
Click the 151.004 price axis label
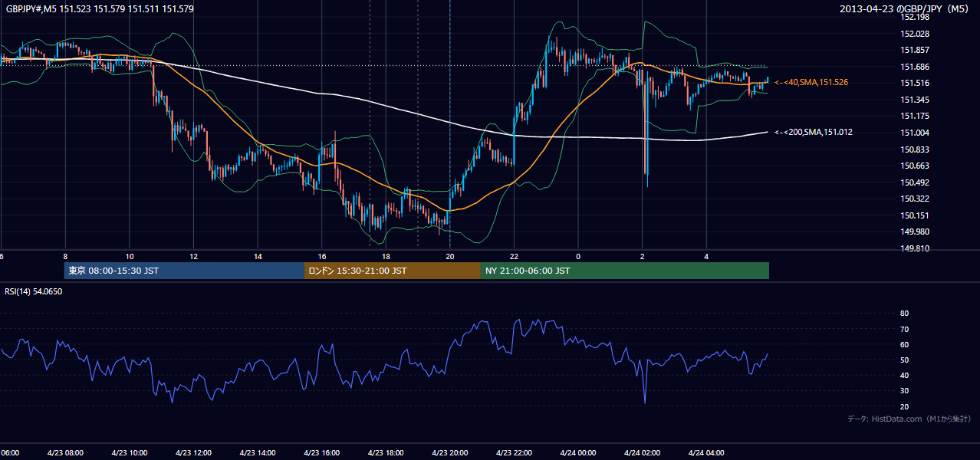(915, 133)
